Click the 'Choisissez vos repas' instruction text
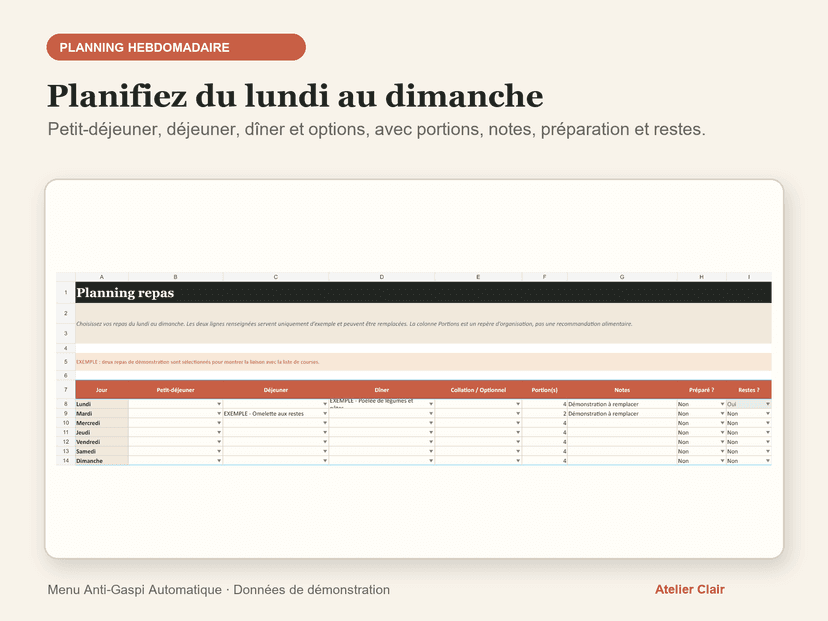 [354, 324]
